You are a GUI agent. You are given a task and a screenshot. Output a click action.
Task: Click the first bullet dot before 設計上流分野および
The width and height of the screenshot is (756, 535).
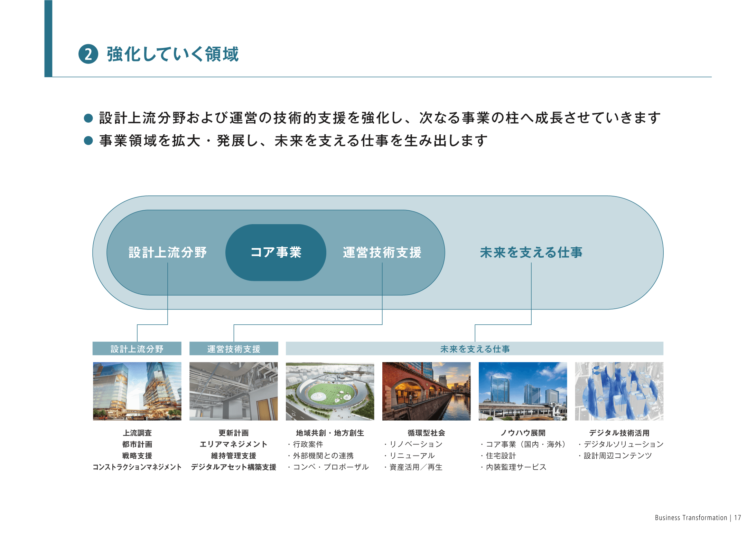coord(88,118)
